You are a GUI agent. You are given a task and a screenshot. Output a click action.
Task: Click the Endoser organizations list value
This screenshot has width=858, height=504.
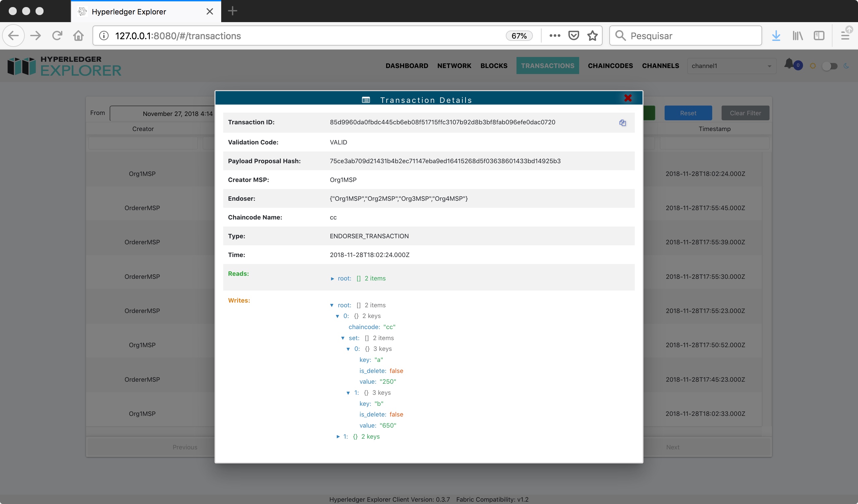pos(399,198)
